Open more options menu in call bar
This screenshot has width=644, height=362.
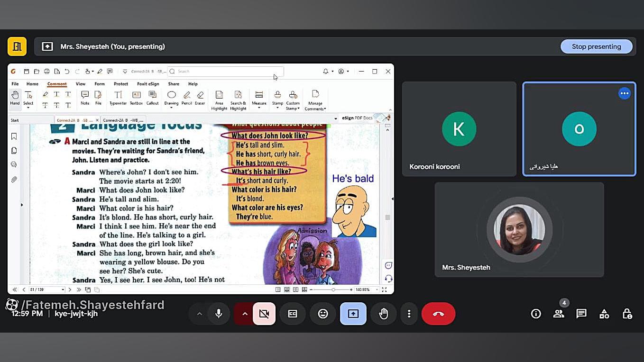tap(409, 314)
